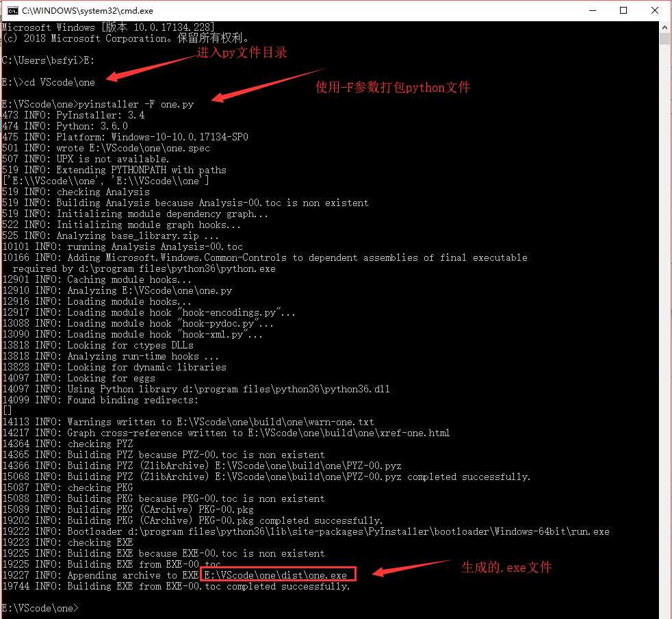Click the line "Building EXE from EXE-00.toc completed successfully."
The image size is (672, 619).
(209, 586)
